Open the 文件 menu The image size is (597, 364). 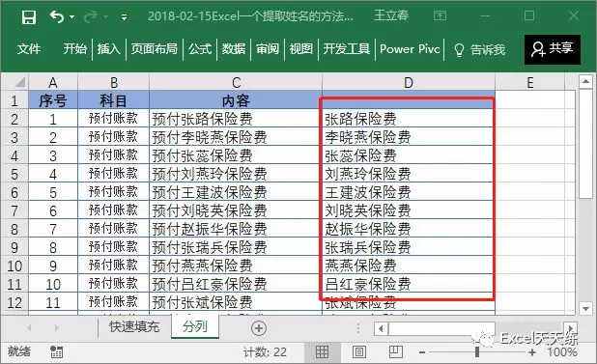29,48
